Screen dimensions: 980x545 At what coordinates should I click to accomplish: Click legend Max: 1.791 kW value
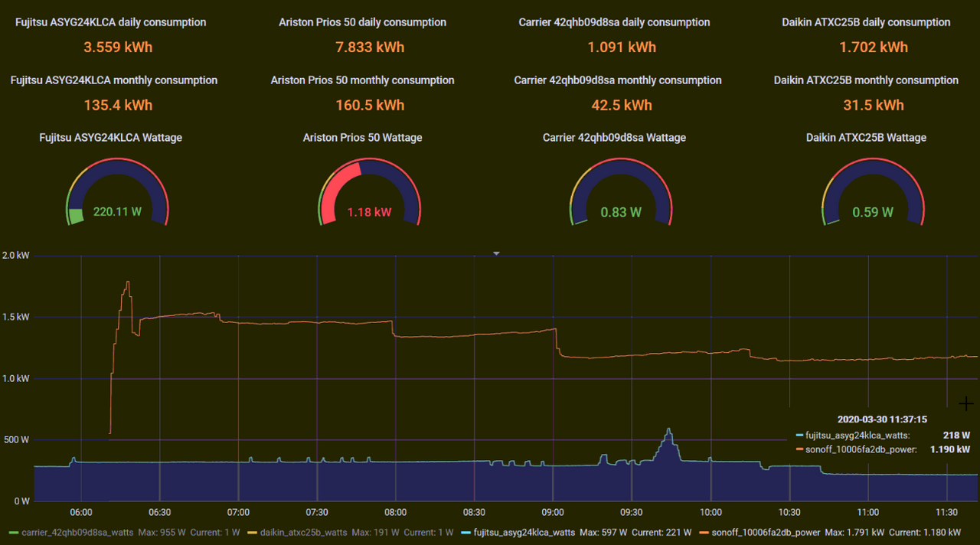853,532
